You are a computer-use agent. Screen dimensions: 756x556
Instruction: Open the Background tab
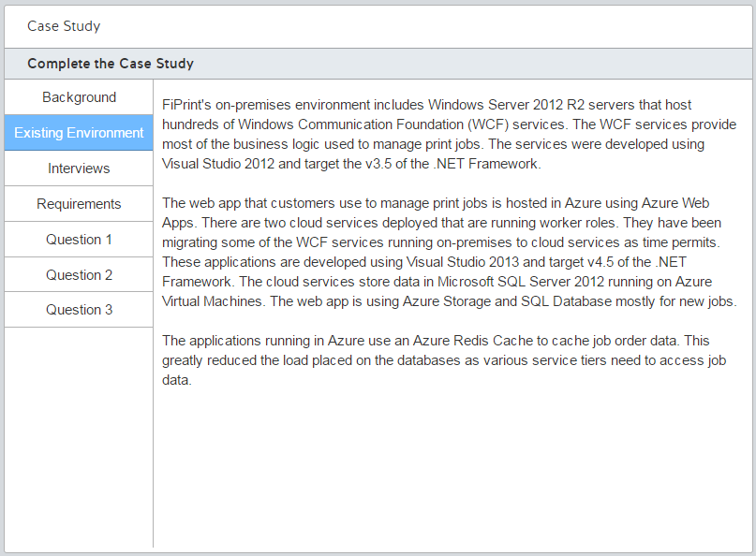coord(79,97)
